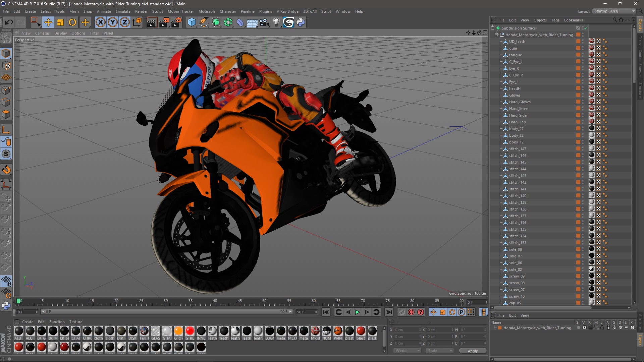This screenshot has height=362, width=644.
Task: Collapse the Subdivision Surface object
Action: pyautogui.click(x=493, y=28)
